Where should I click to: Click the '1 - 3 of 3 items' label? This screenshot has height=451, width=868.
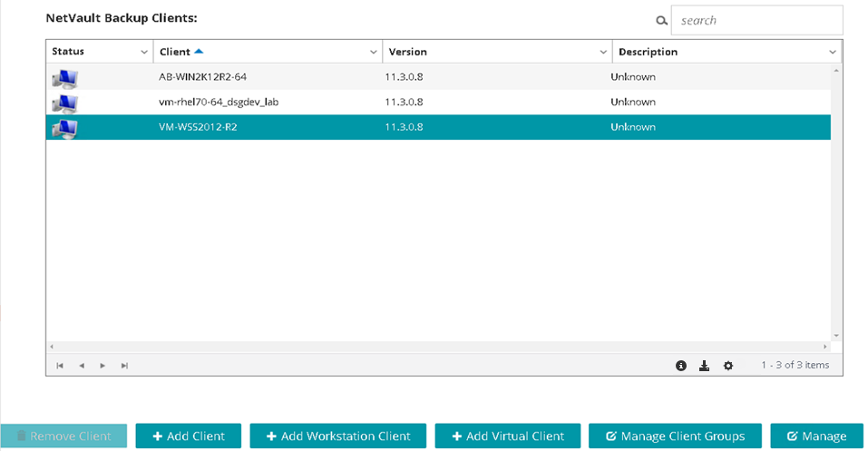coord(795,365)
